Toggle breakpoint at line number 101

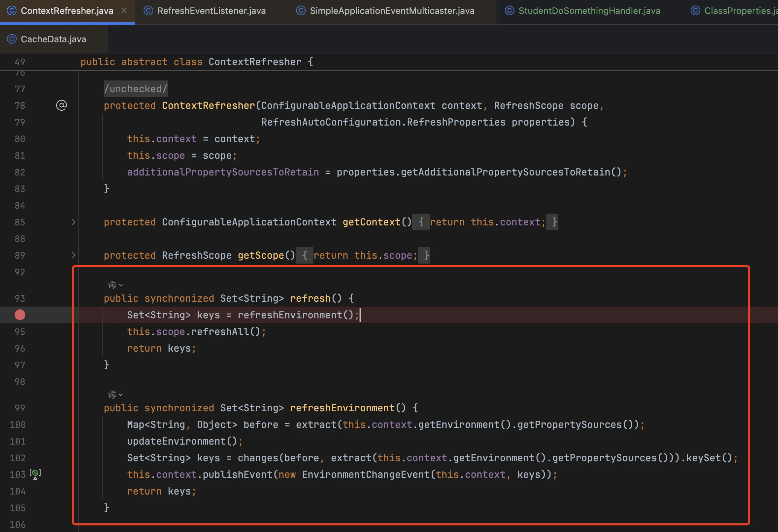point(18,441)
